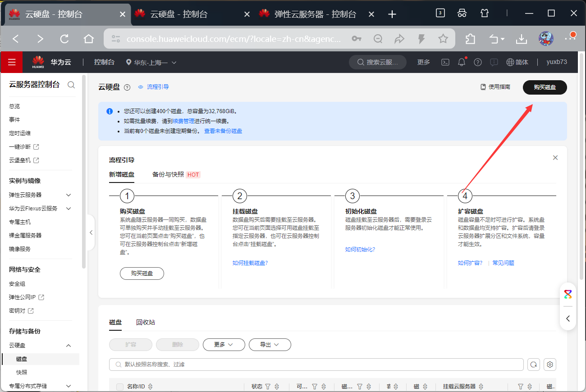Switch to the 弹性云服务器 browser tab
Viewport: 586px width, 392px height.
tap(316, 14)
